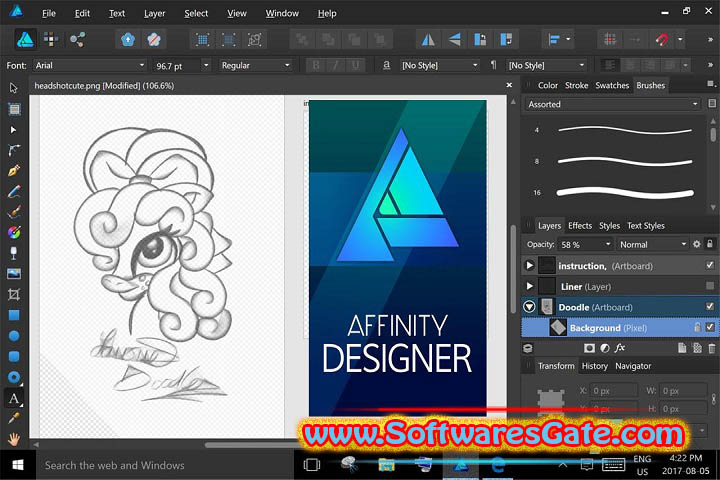Viewport: 720px width, 480px height.
Task: Open character No Style dropdown
Action: point(475,65)
